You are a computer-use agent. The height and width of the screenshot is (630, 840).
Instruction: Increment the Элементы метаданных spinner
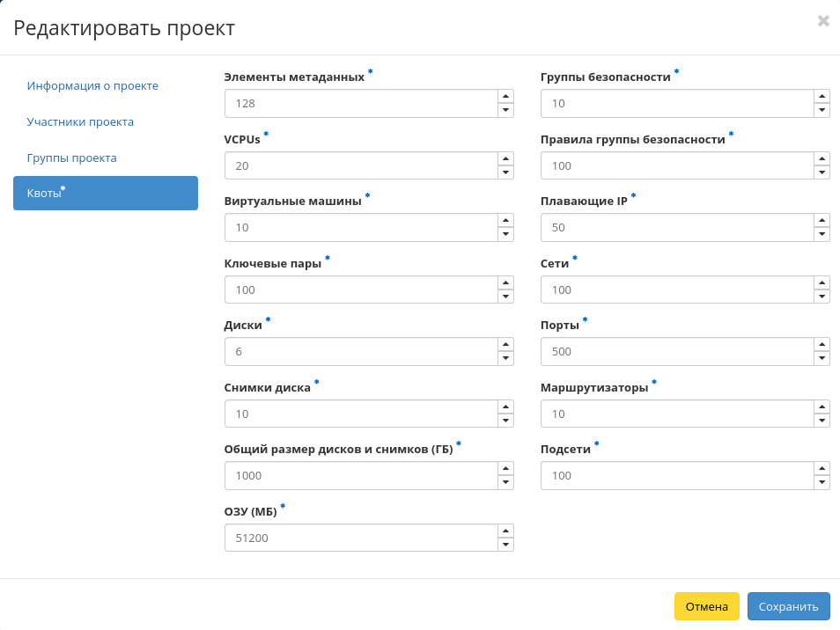[505, 96]
